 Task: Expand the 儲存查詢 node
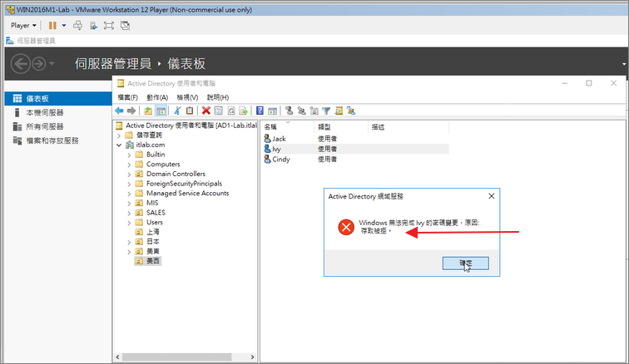119,135
